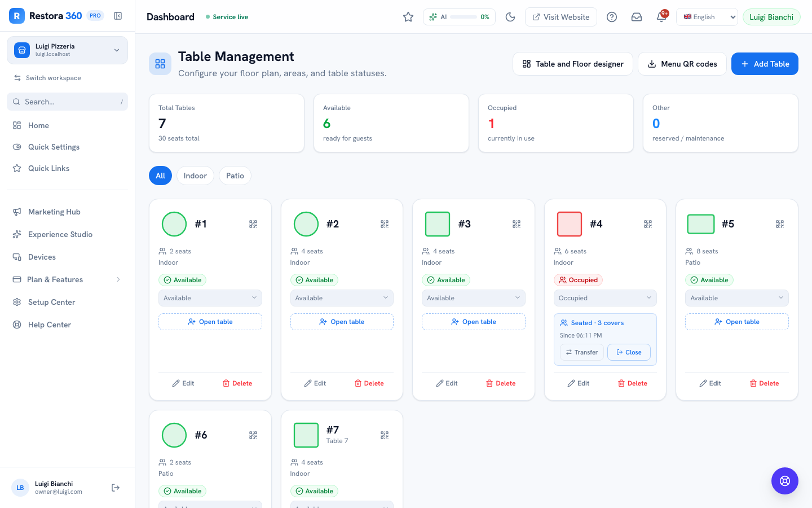Edit table #2
The height and width of the screenshot is (508, 812).
point(315,383)
